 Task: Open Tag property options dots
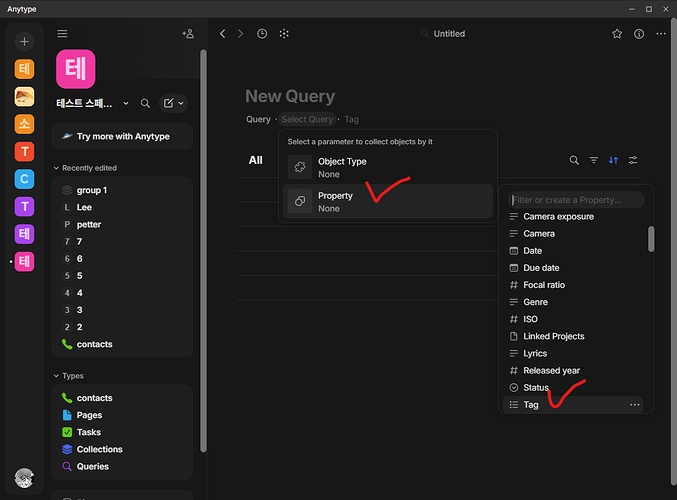tap(634, 405)
